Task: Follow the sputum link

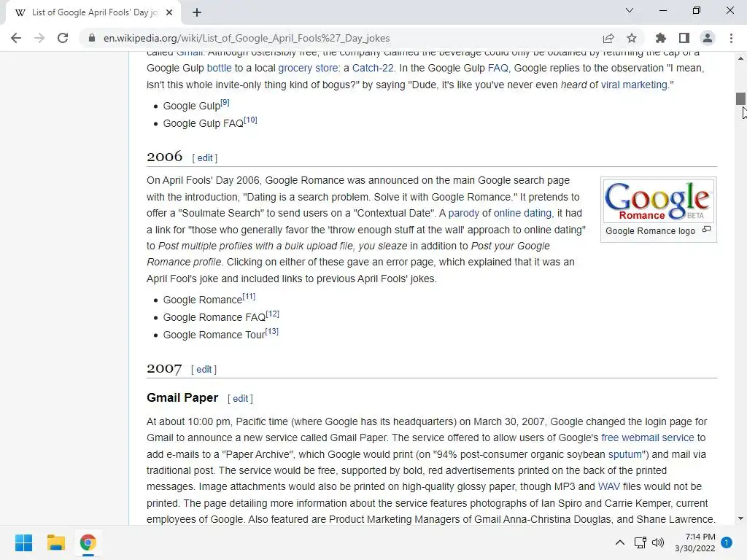Action: click(x=625, y=454)
